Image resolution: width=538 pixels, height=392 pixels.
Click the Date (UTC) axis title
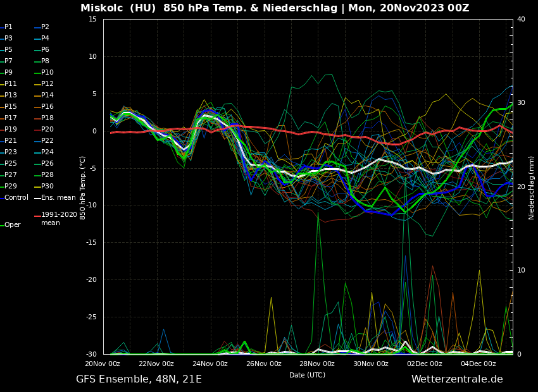coord(307,375)
